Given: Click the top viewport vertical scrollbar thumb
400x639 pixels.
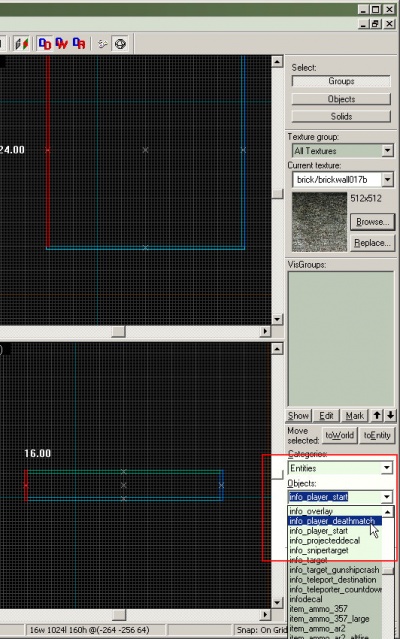Looking at the screenshot, I should 277,193.
